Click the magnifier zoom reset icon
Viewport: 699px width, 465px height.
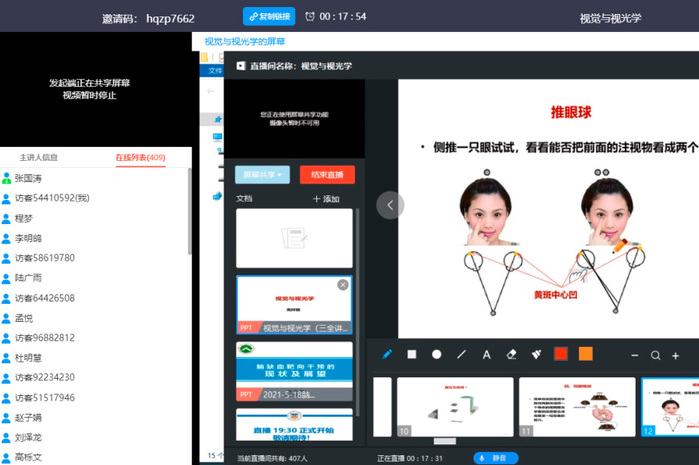[656, 355]
